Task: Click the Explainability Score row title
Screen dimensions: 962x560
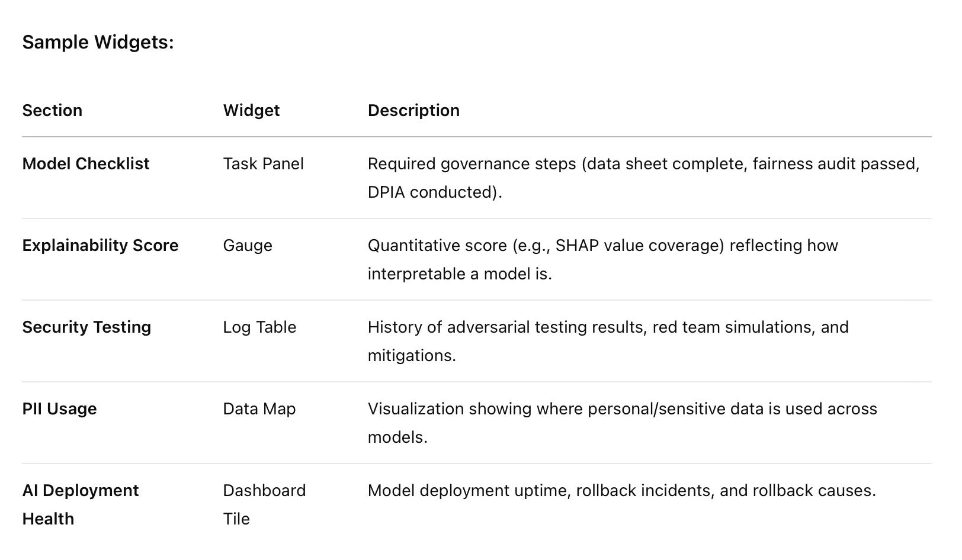Action: click(100, 245)
